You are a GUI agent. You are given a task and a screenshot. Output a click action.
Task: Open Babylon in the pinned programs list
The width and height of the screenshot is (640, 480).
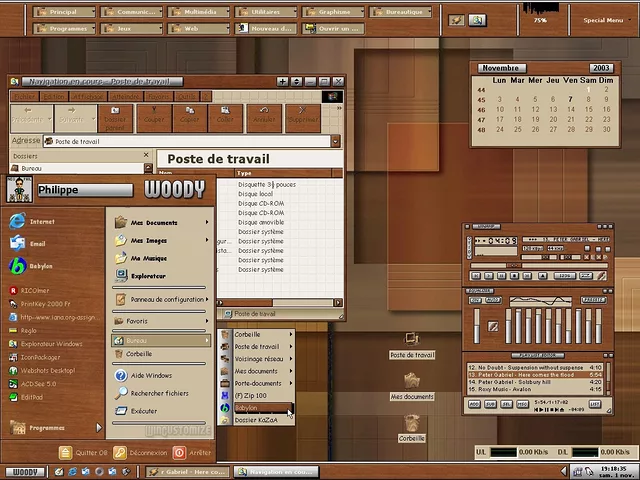[40, 267]
